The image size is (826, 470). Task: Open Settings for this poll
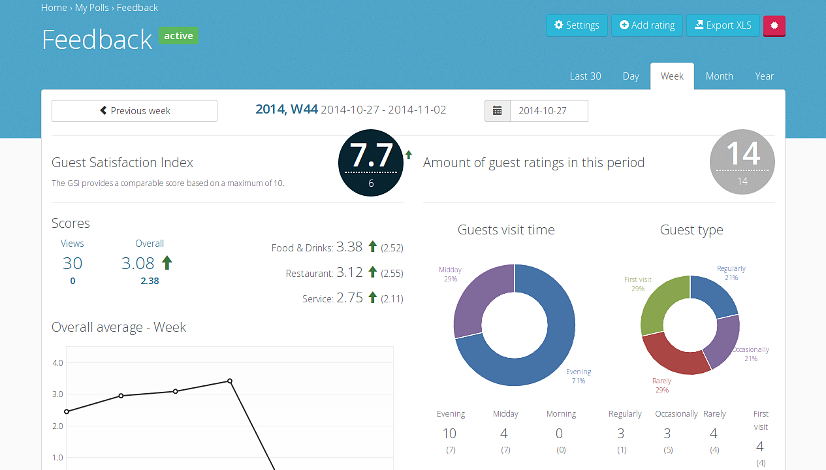(x=576, y=26)
